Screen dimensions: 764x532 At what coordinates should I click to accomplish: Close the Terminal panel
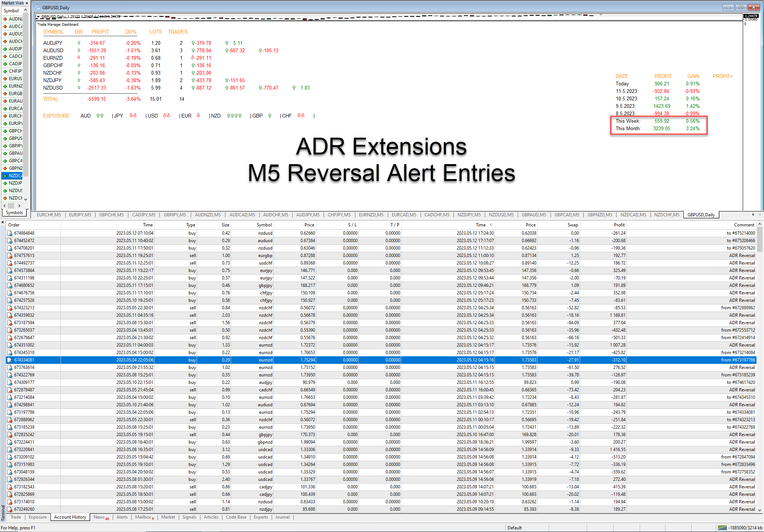[3, 222]
